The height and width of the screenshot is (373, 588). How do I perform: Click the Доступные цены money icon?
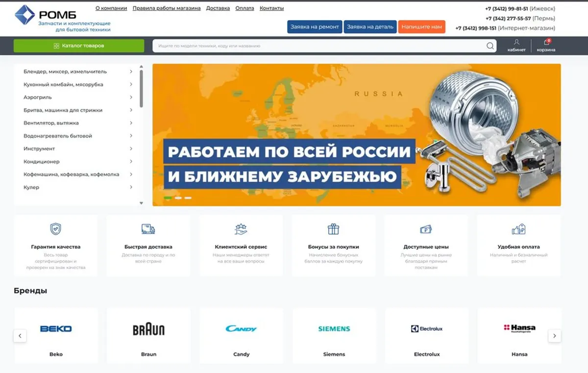(426, 229)
